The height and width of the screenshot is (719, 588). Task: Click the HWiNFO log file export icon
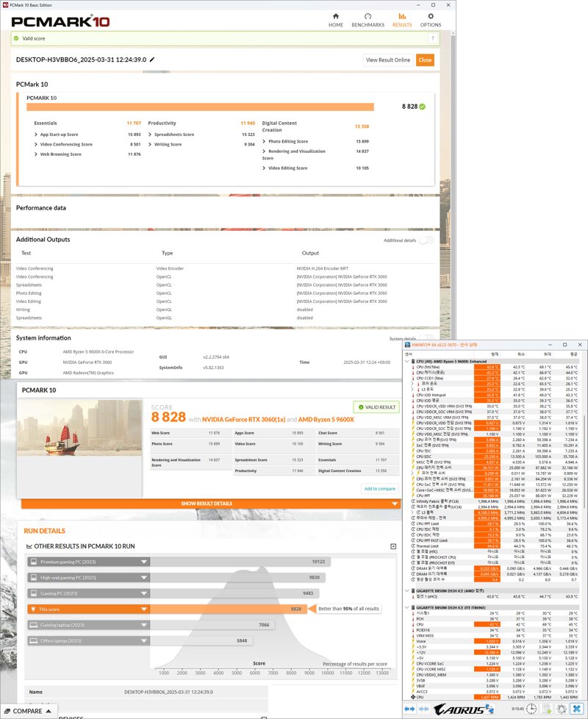pos(546,709)
